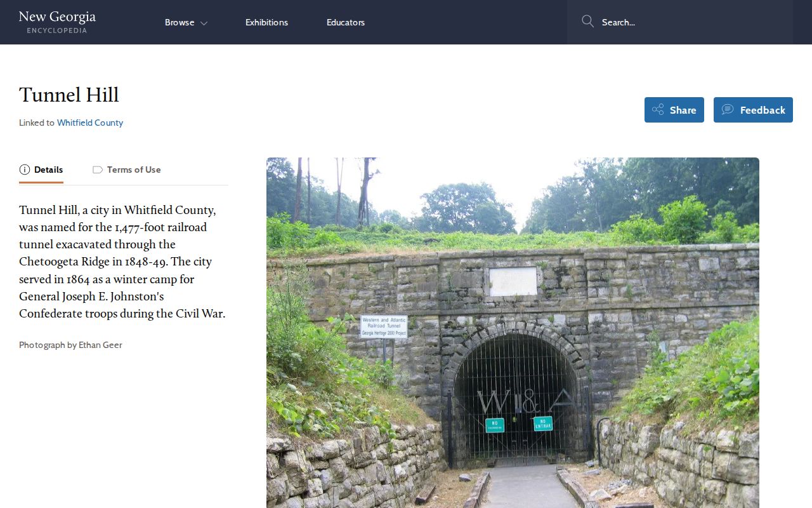Click the magnifying glass search icon

click(x=588, y=22)
